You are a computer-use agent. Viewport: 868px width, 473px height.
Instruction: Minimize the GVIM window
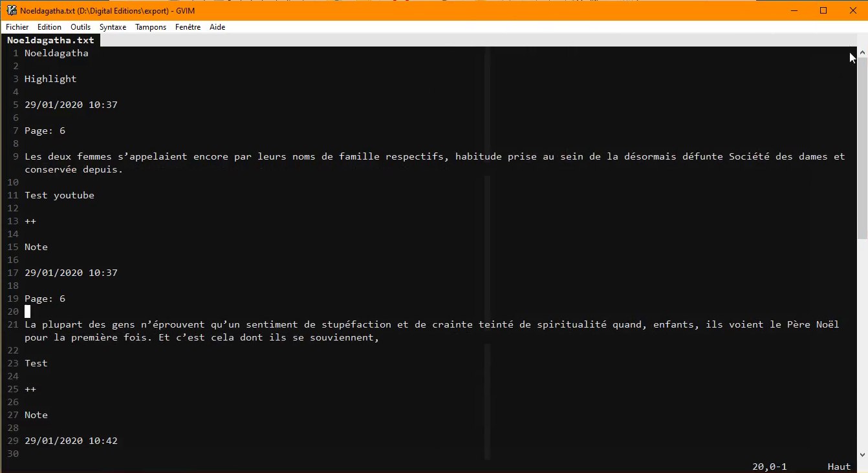[x=794, y=10]
